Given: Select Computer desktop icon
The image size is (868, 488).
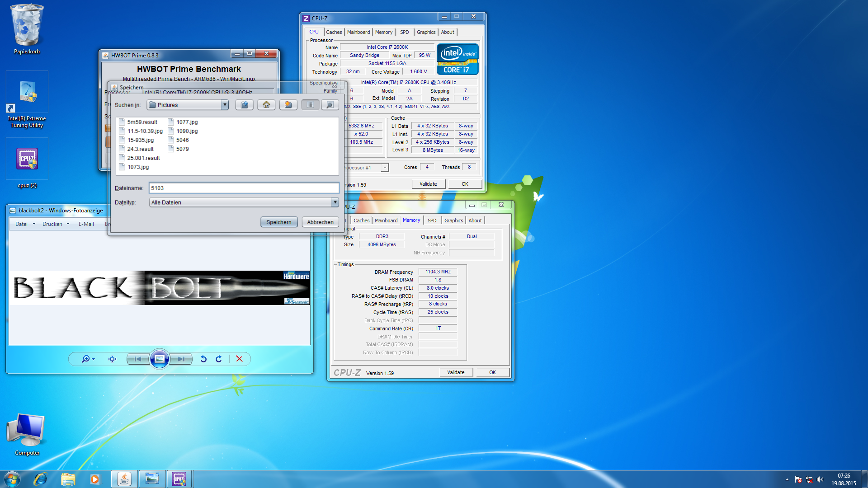Looking at the screenshot, I should [27, 435].
